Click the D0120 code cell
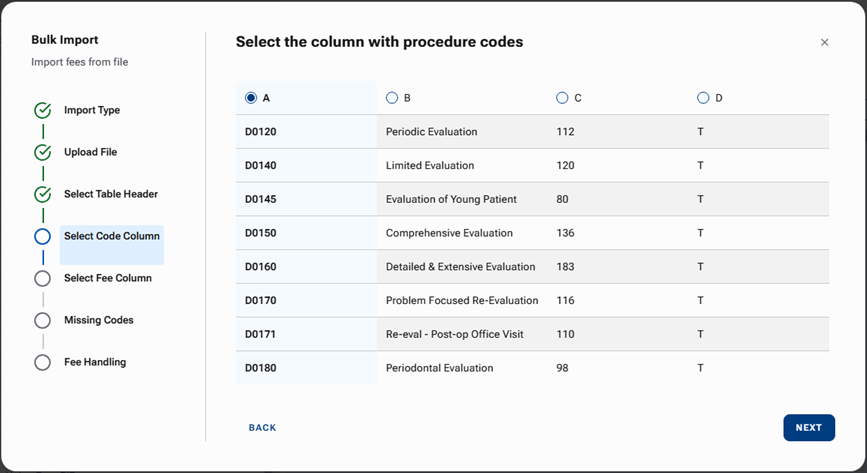 (261, 132)
